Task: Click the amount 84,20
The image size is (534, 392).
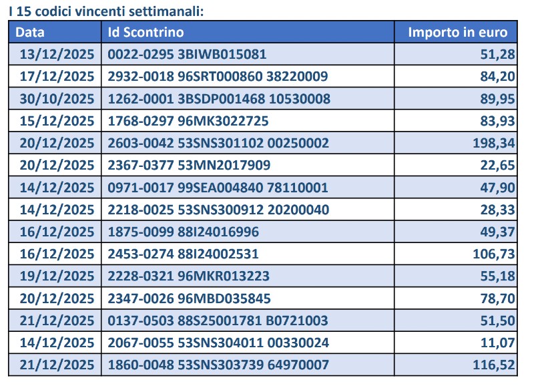Action: (x=497, y=77)
